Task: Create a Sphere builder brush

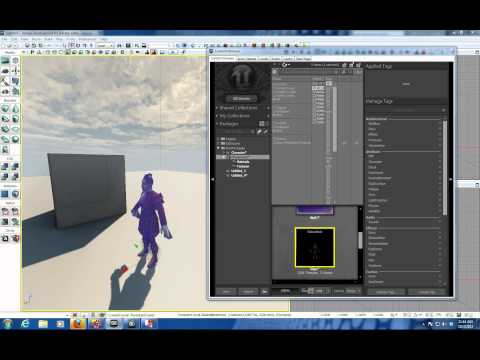Action: click(15, 139)
